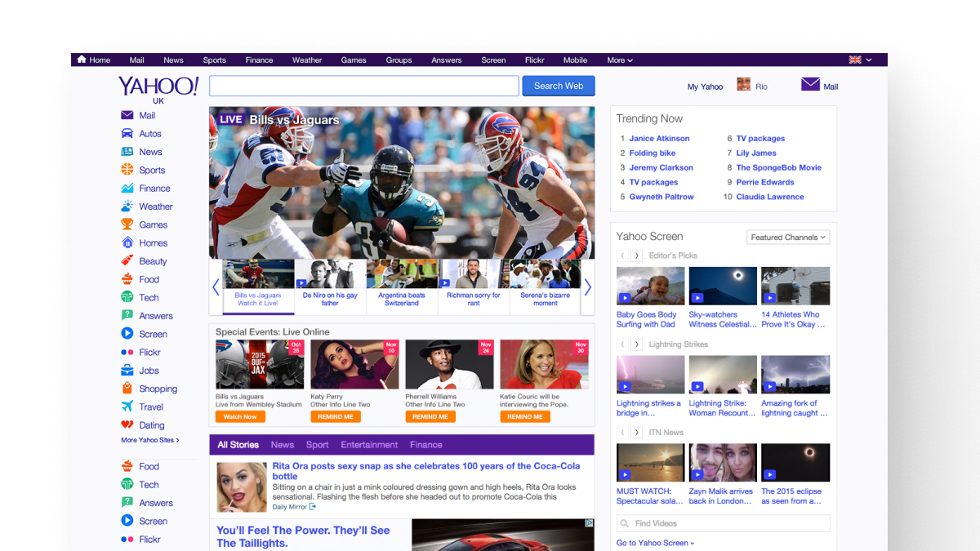Switch to the All Stories tab
Image resolution: width=980 pixels, height=551 pixels.
(238, 445)
